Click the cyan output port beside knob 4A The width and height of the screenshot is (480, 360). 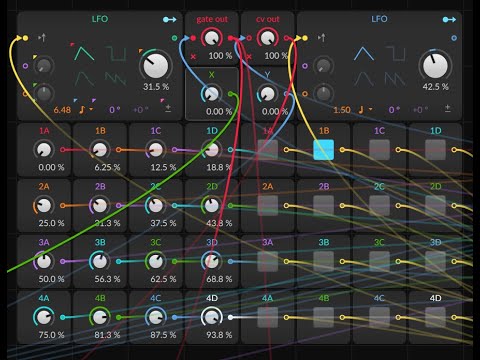point(63,317)
